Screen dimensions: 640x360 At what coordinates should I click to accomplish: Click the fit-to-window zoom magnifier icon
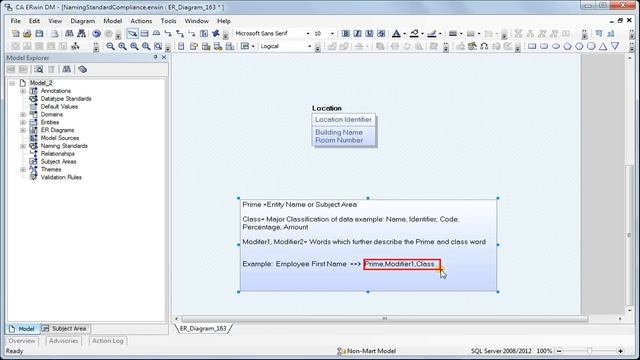[x=158, y=46]
